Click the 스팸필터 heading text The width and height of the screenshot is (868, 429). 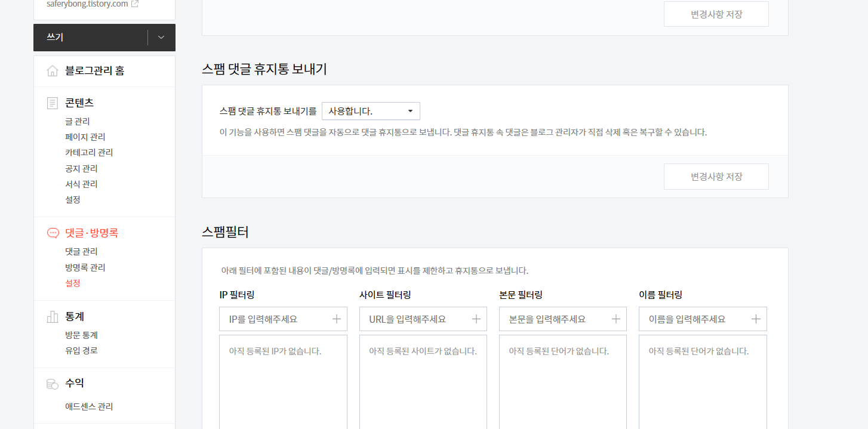pos(225,232)
